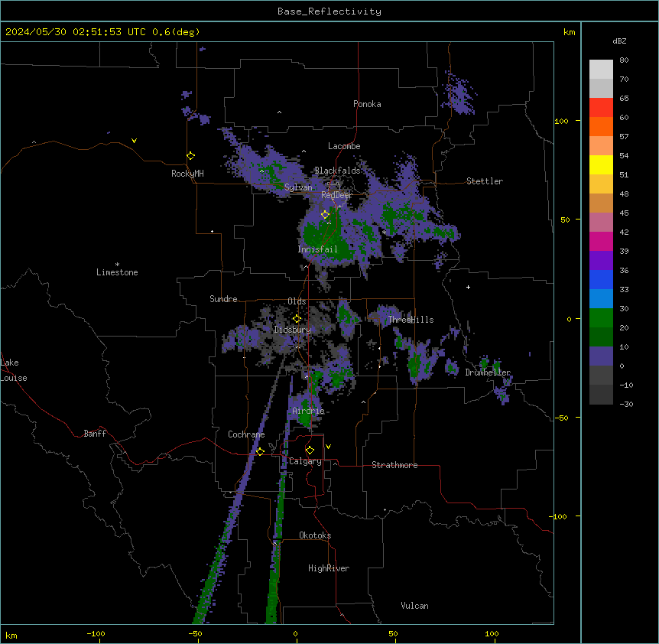Screen dimensions: 659x644
Task: Click the blue 33 dBZ legend swatch
Action: [601, 279]
